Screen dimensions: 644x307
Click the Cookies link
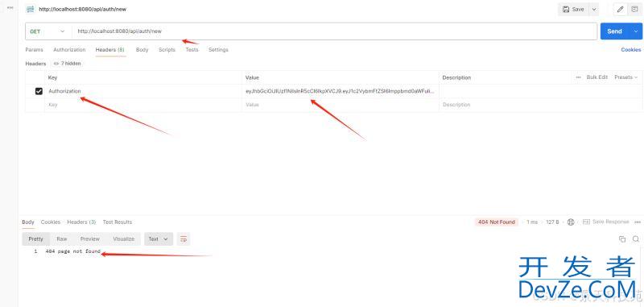tap(631, 50)
